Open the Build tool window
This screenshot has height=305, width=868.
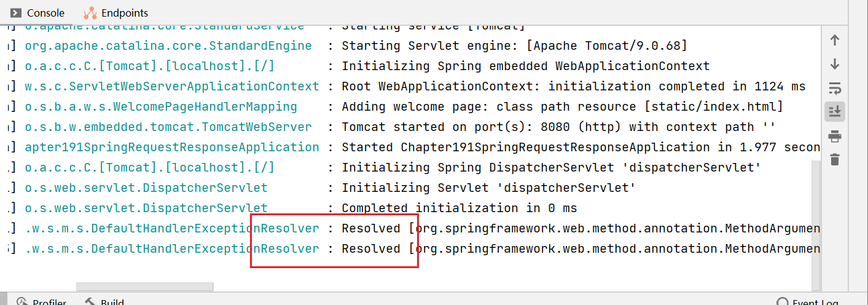point(112,301)
